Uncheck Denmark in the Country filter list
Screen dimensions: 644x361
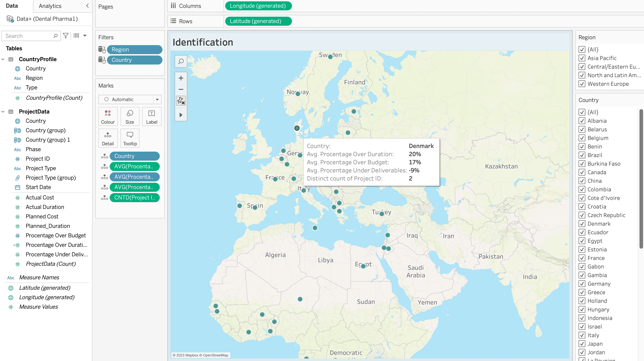coord(582,224)
